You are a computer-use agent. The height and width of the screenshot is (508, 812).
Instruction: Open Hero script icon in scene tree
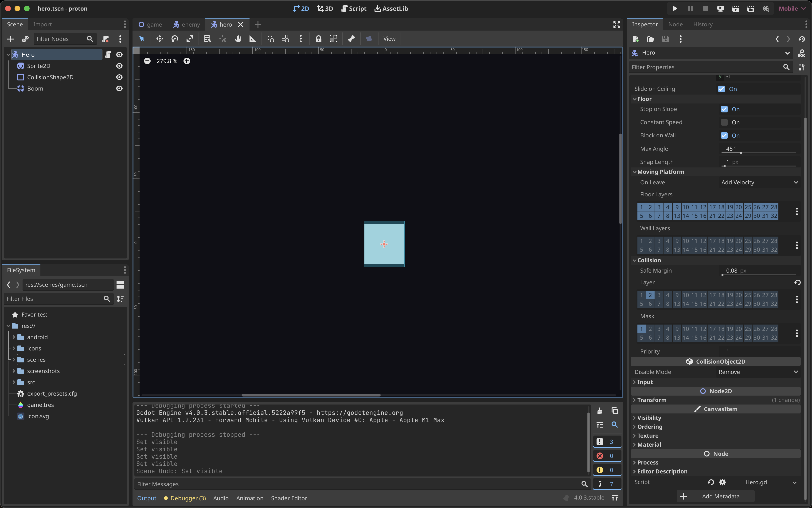tap(108, 54)
